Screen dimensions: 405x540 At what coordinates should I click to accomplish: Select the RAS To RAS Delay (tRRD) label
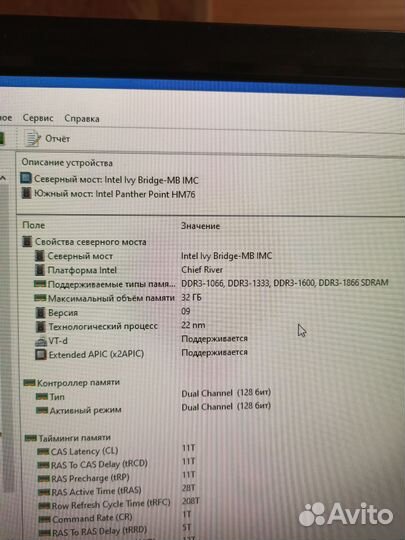pyautogui.click(x=100, y=530)
